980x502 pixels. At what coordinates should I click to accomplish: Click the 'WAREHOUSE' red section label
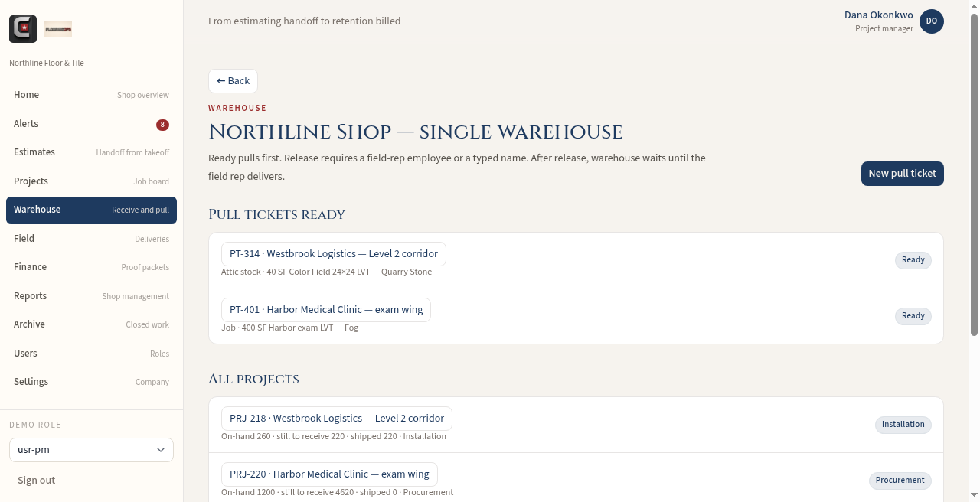click(237, 109)
